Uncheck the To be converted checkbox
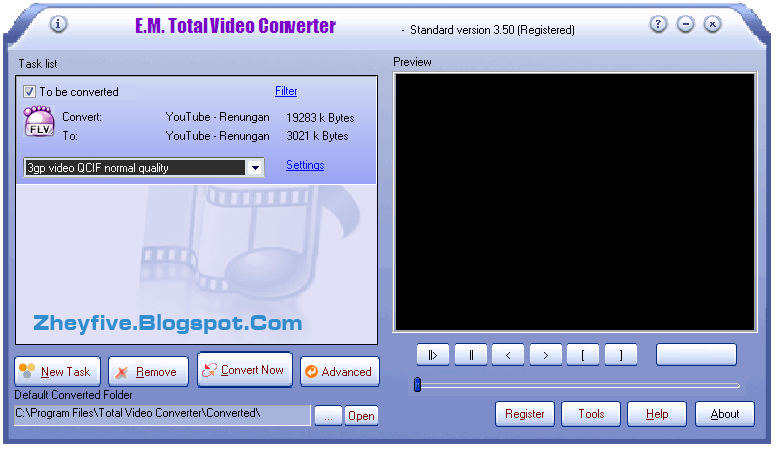This screenshot has width=776, height=451. click(29, 92)
